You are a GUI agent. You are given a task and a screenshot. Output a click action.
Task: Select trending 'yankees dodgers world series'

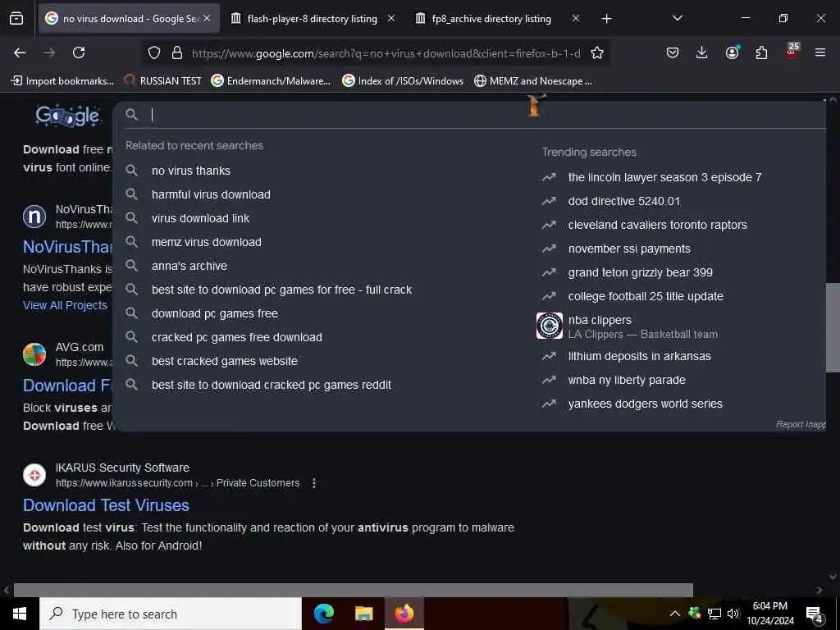[x=645, y=404]
